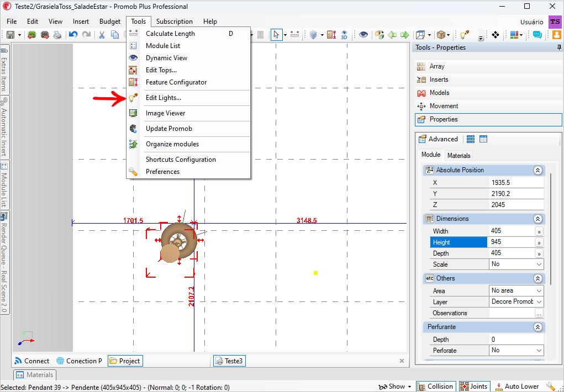Screen dimensions: 564x392
Task: Open the wooden crate dropdown arrow
Action: [x=449, y=35]
